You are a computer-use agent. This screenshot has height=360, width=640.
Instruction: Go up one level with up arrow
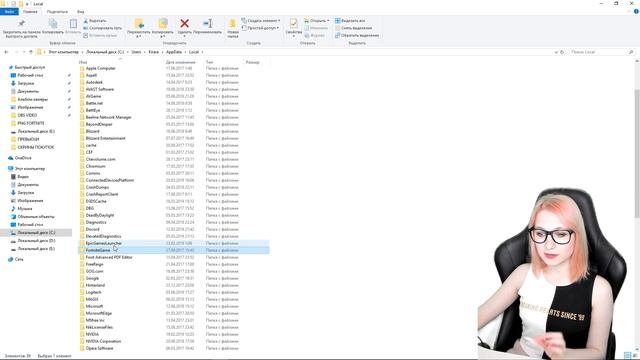pyautogui.click(x=31, y=52)
